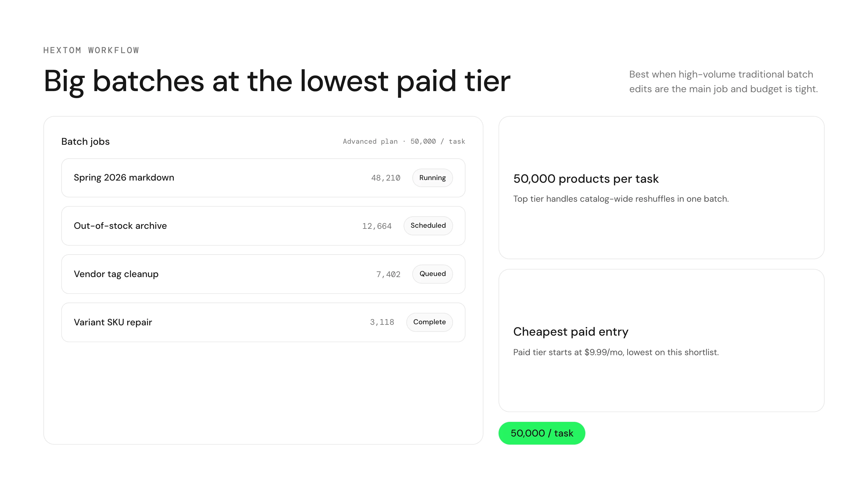Screen dimensions: 868x488
Task: Click the 48,210 product count
Action: tap(386, 178)
